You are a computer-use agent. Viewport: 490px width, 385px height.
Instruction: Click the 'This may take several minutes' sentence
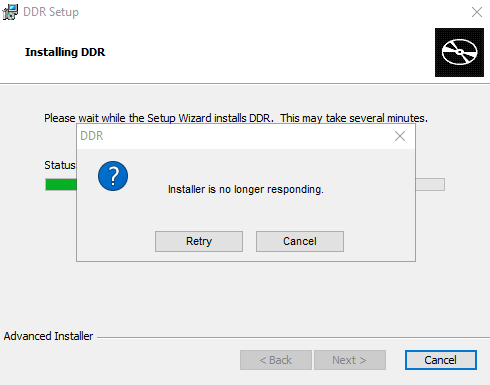click(x=354, y=118)
